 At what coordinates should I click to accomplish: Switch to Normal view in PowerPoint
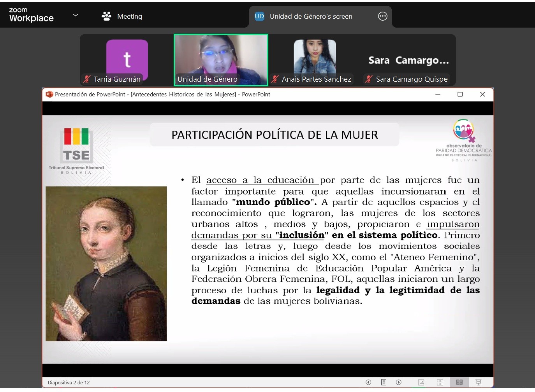(x=421, y=382)
